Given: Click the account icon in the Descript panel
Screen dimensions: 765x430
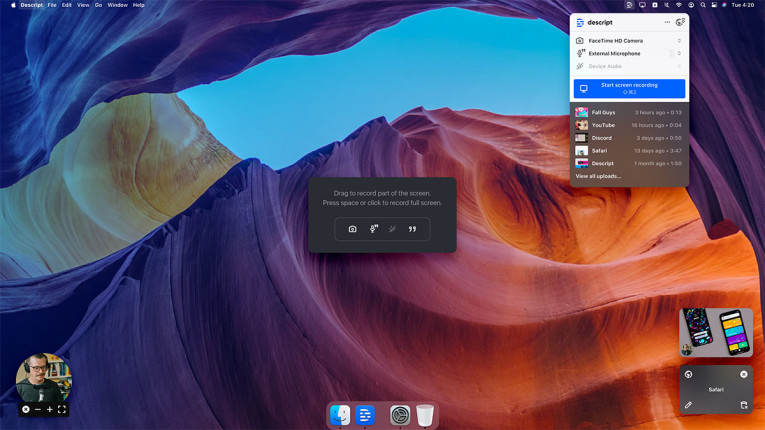Looking at the screenshot, I should [680, 22].
